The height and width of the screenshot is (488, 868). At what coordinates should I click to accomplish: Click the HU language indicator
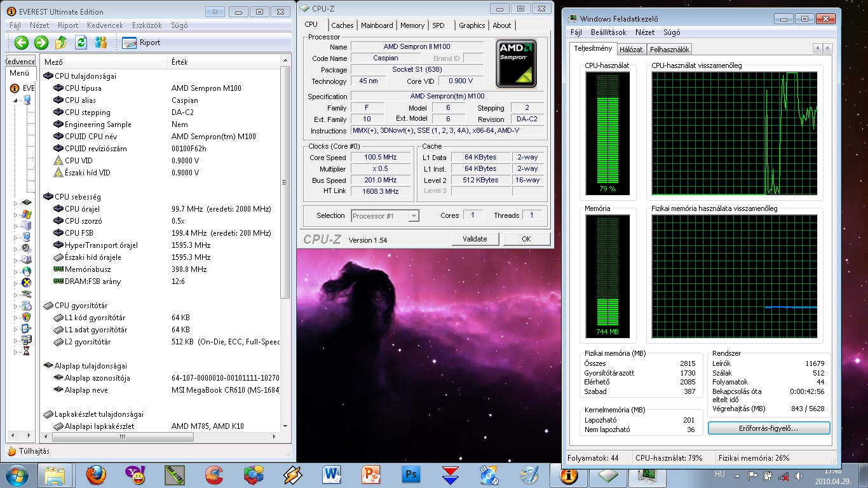coord(720,475)
